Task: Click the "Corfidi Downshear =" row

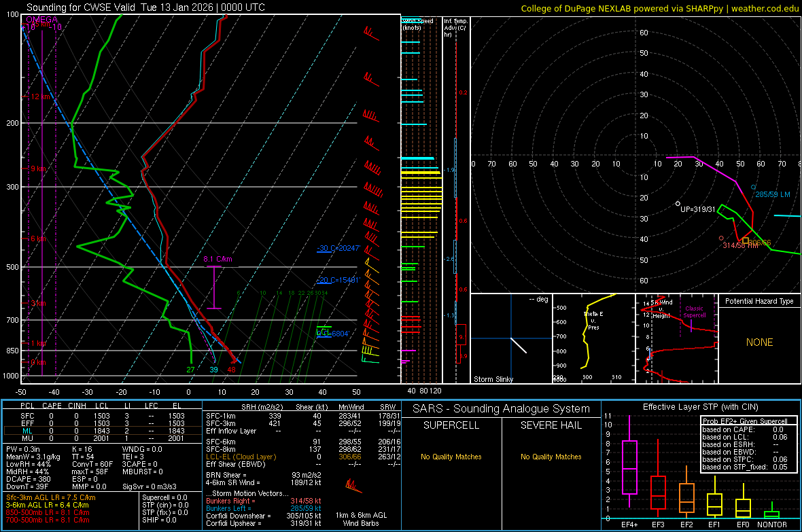Action: click(x=264, y=516)
